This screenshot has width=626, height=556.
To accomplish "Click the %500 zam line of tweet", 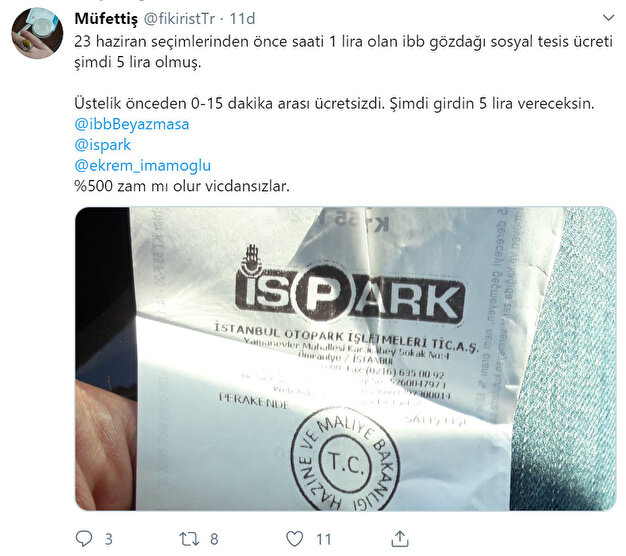I will 182,186.
